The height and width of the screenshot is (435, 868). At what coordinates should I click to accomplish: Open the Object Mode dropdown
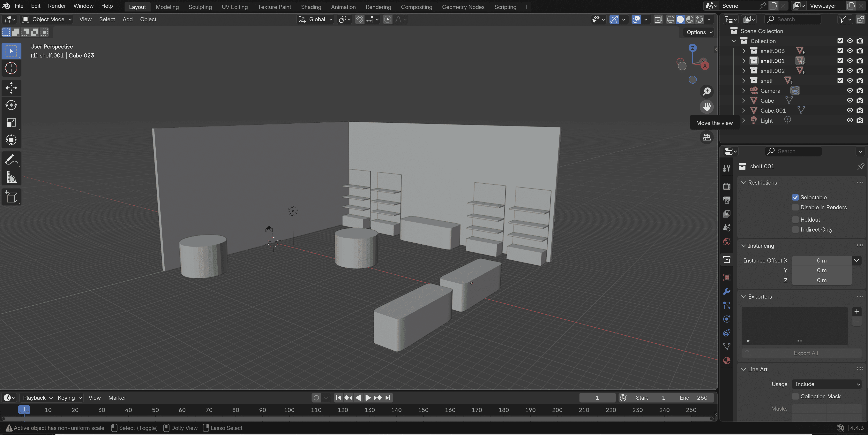pos(47,19)
